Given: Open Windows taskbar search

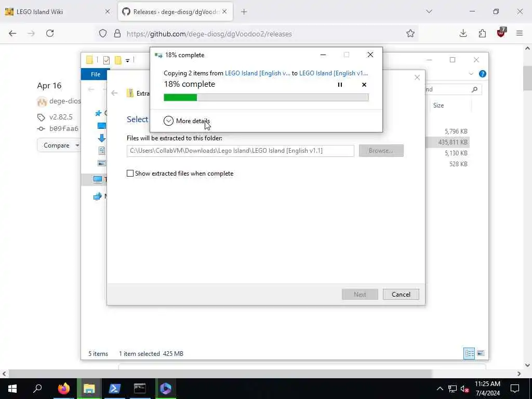Looking at the screenshot, I should [x=37, y=389].
